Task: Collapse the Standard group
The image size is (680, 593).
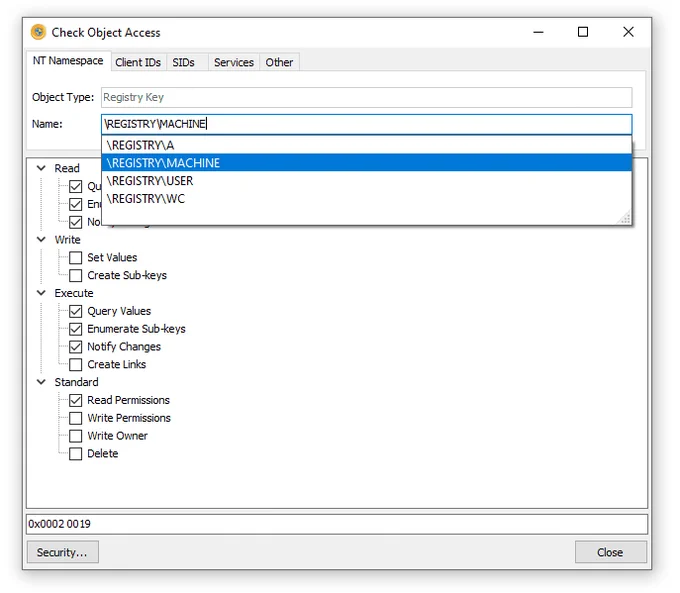Action: coord(41,382)
